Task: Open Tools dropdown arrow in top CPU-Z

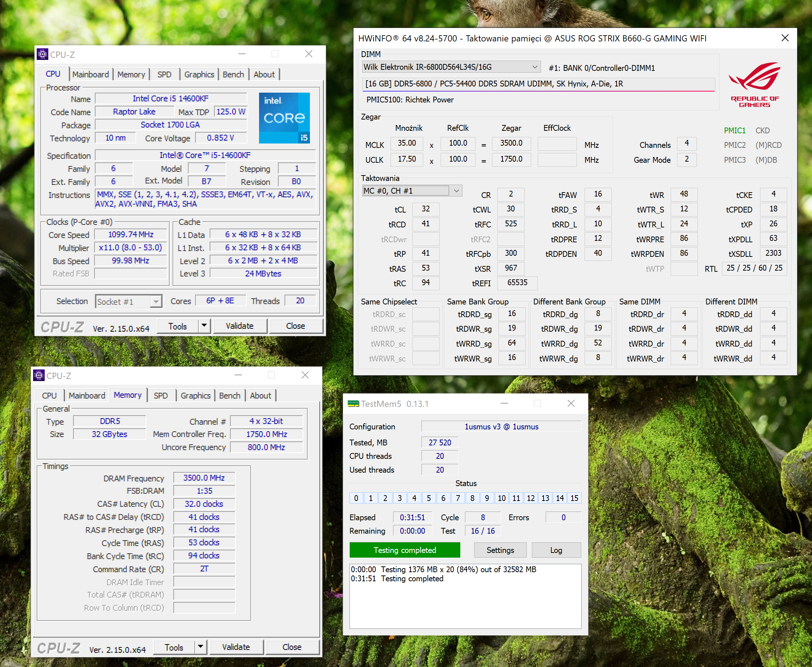Action: [x=204, y=326]
